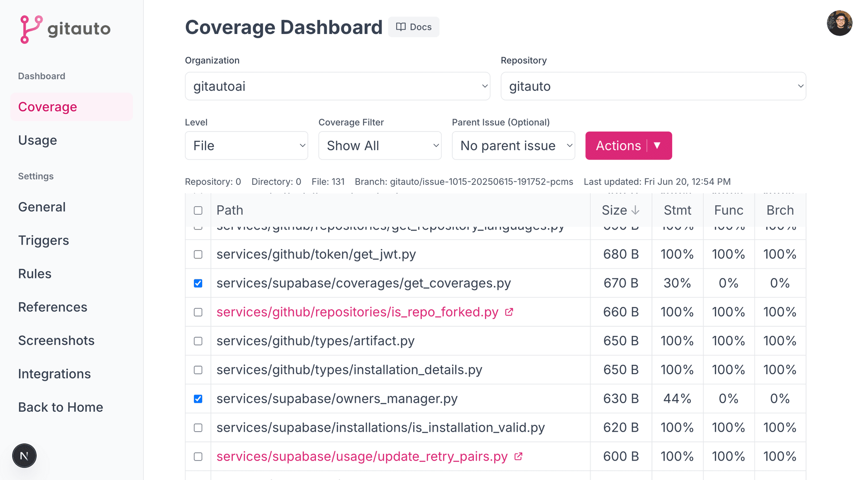Uncheck the owners_manager.py row checkbox

198,399
